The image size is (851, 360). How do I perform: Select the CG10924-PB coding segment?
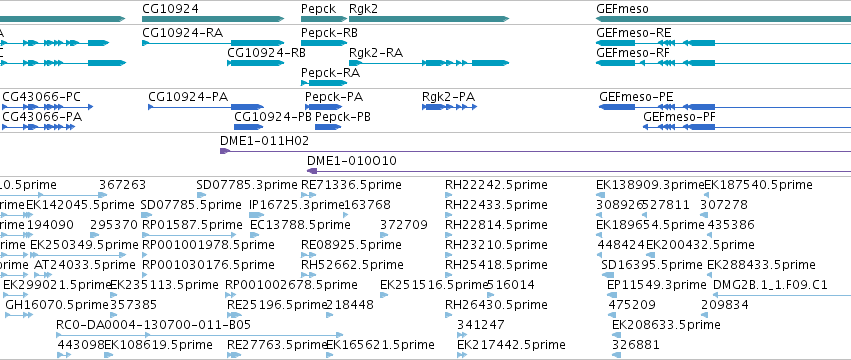click(247, 127)
